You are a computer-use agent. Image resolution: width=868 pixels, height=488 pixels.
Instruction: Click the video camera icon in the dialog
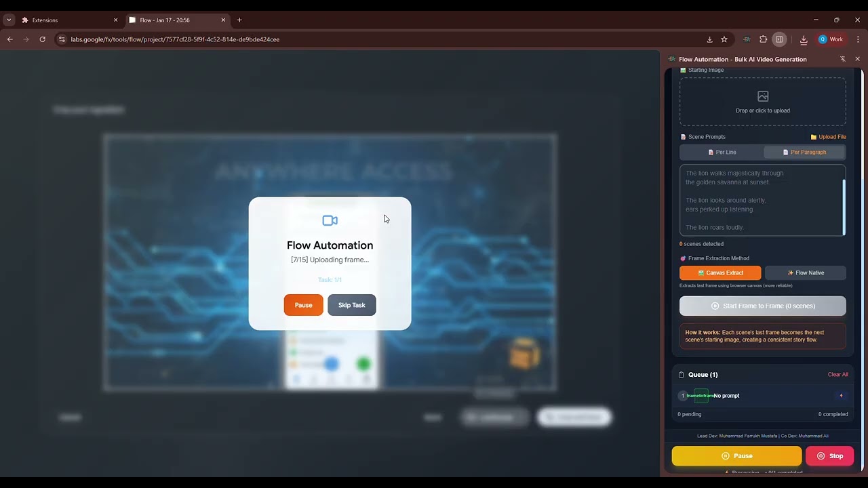(330, 220)
